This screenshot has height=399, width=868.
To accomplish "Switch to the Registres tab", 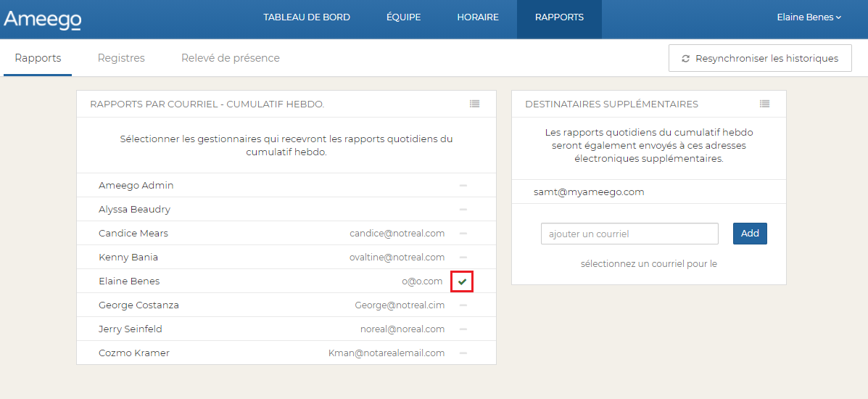I will pos(121,58).
